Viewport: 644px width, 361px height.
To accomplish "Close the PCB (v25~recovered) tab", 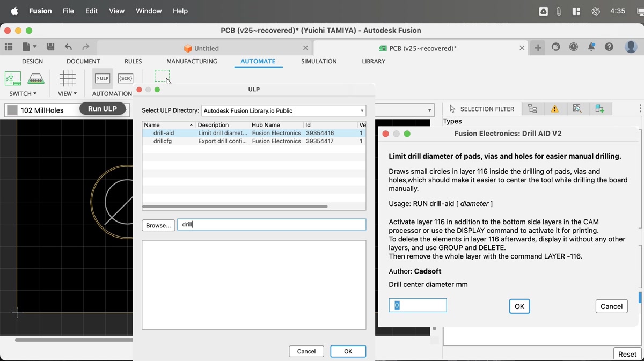I will tap(522, 48).
